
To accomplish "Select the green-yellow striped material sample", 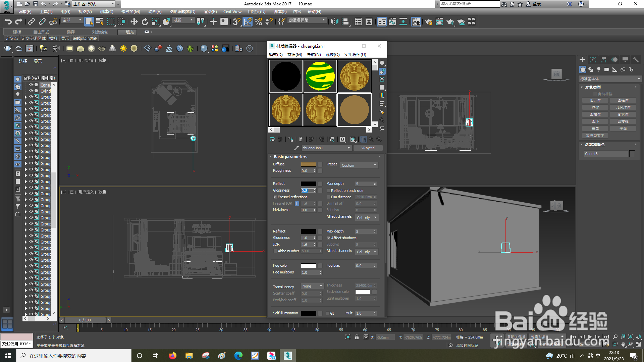I will click(320, 76).
